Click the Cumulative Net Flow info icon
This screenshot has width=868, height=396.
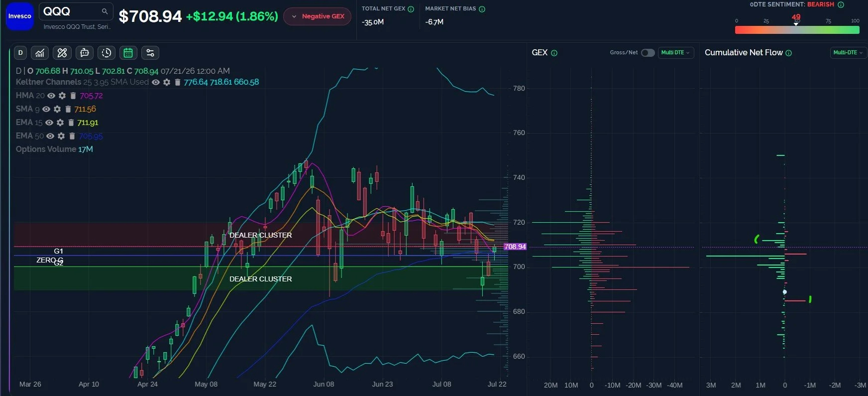tap(788, 53)
